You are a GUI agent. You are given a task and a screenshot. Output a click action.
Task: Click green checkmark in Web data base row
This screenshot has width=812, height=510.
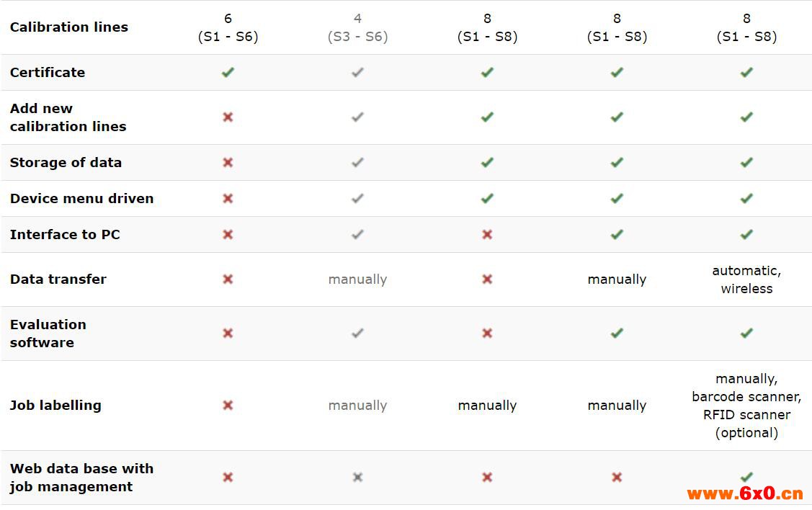746,477
